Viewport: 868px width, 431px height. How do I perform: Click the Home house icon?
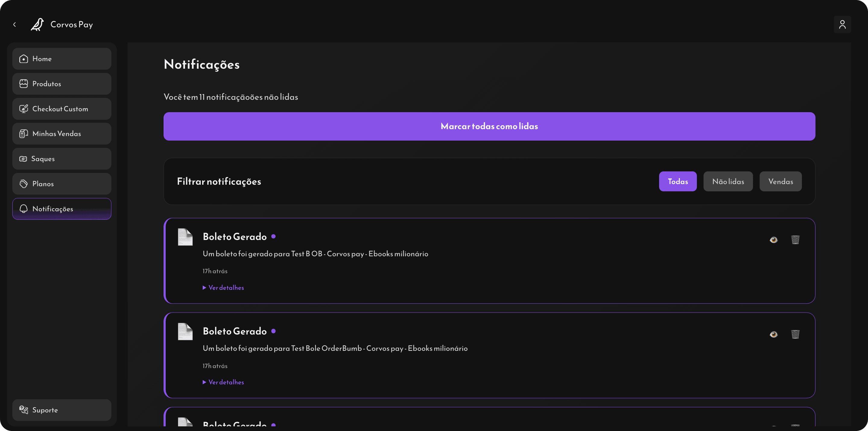click(24, 59)
